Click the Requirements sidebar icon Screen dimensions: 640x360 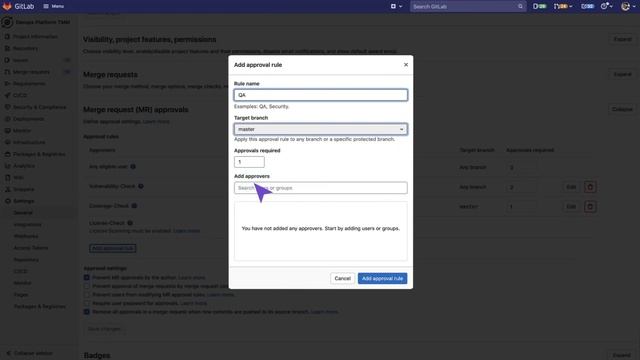[7, 83]
